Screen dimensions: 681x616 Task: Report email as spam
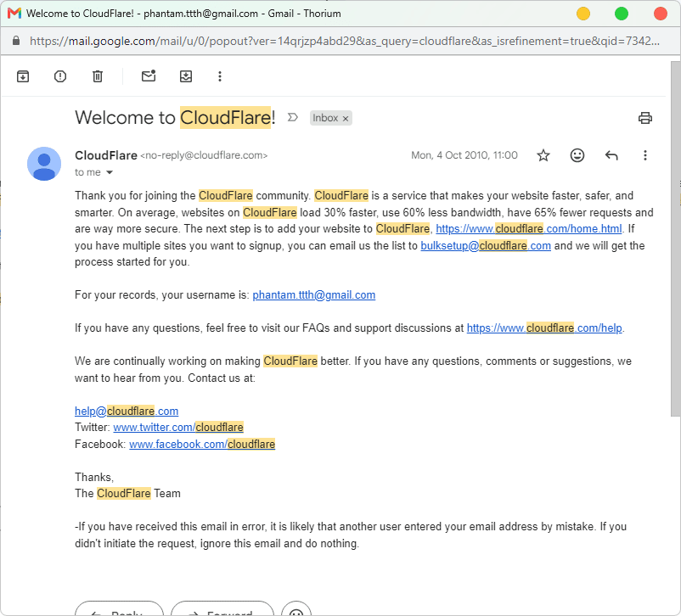[60, 76]
